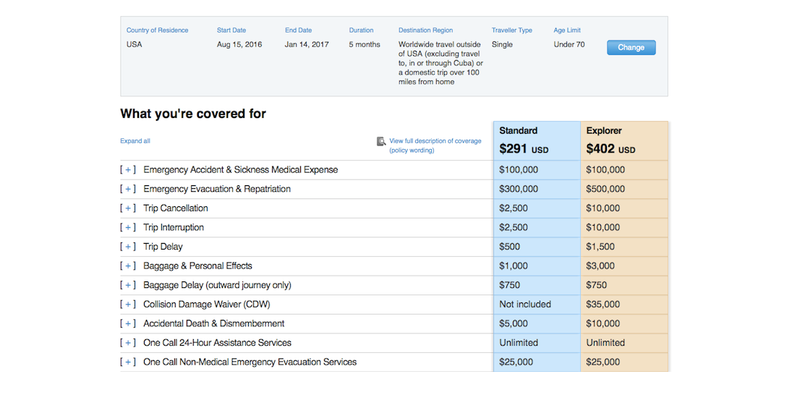Click the Traveller Type label
The image size is (800, 395).
click(x=512, y=30)
